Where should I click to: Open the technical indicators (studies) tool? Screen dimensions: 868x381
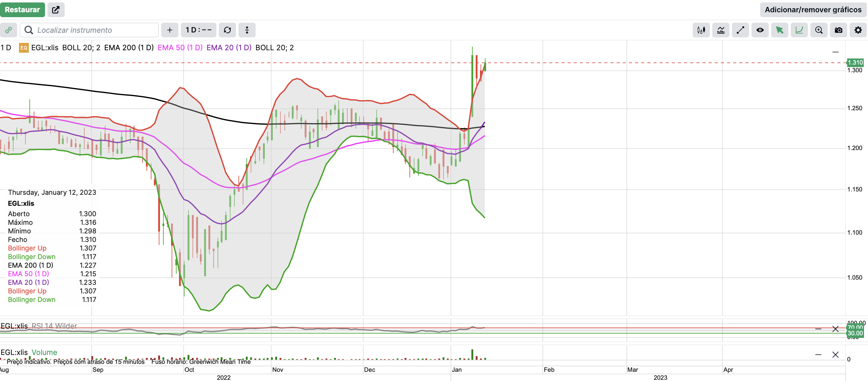(720, 30)
